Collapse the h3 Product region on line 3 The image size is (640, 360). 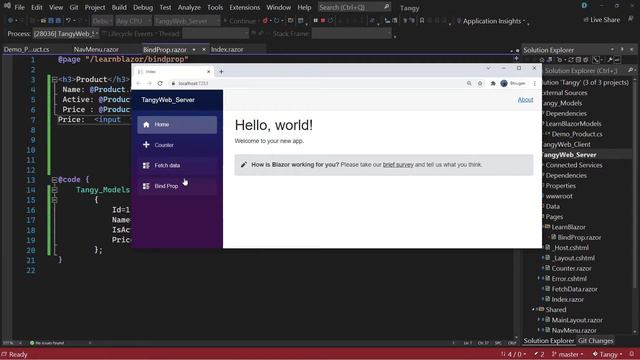(54, 80)
